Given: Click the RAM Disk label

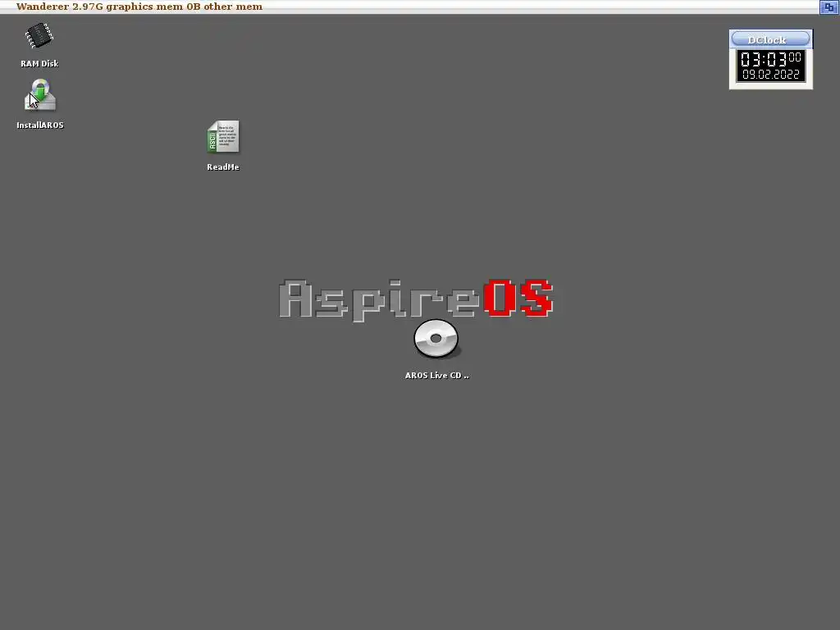Looking at the screenshot, I should (x=39, y=63).
